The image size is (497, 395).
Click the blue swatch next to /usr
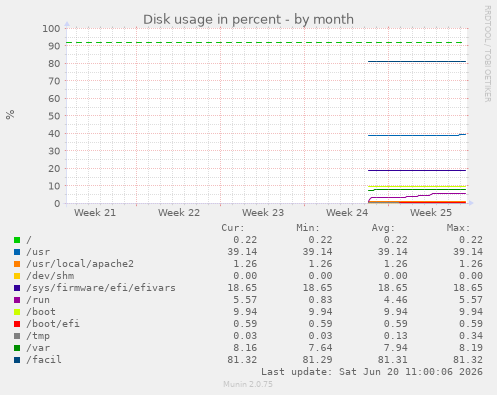coord(17,252)
